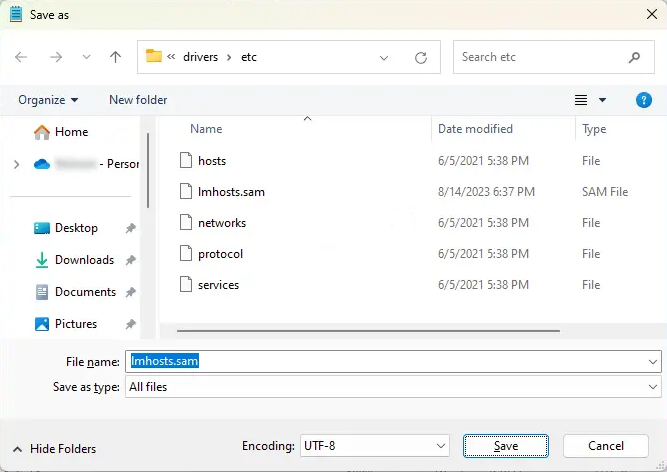
Task: Click the view layout icon
Action: point(581,100)
